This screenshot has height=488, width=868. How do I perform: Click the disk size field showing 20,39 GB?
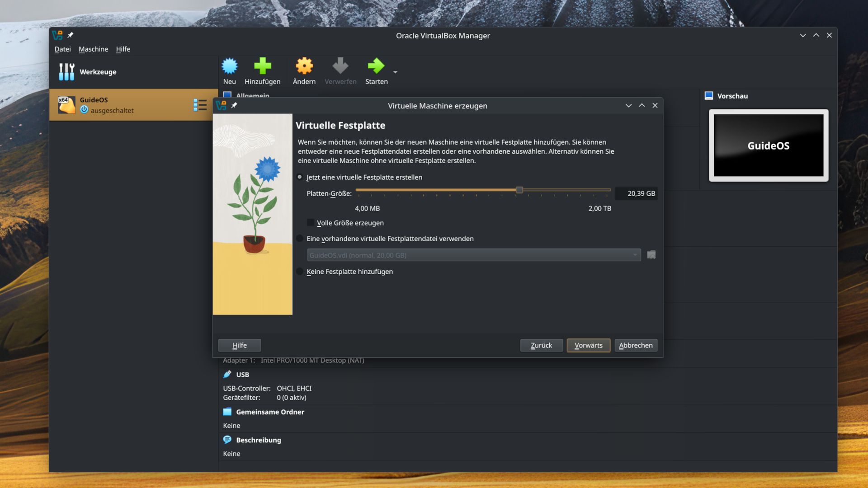(x=636, y=193)
